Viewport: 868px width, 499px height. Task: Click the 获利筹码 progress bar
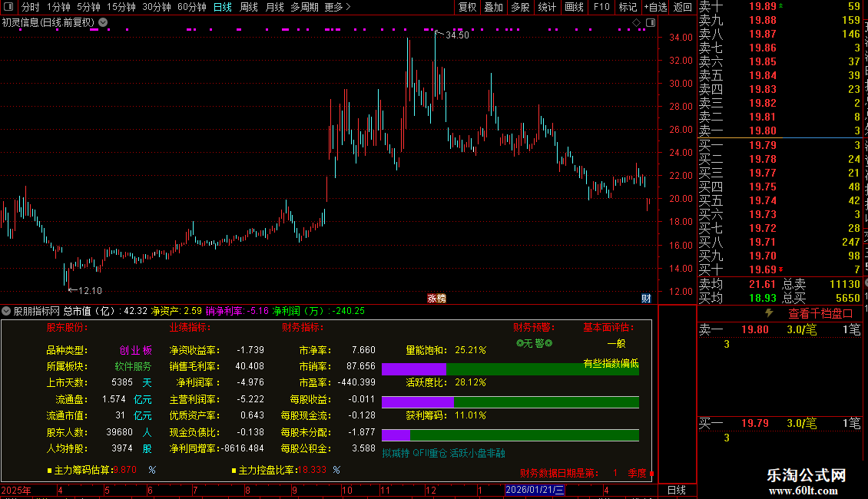[x=510, y=435]
